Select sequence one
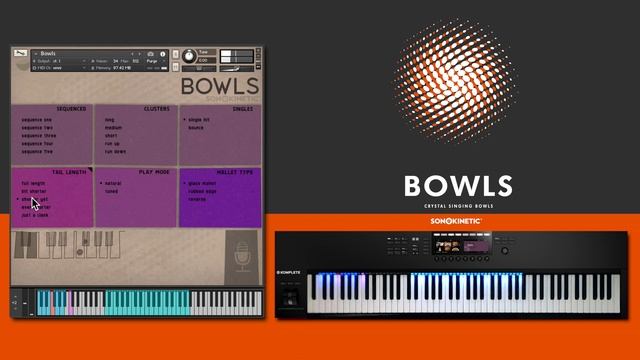 36,120
